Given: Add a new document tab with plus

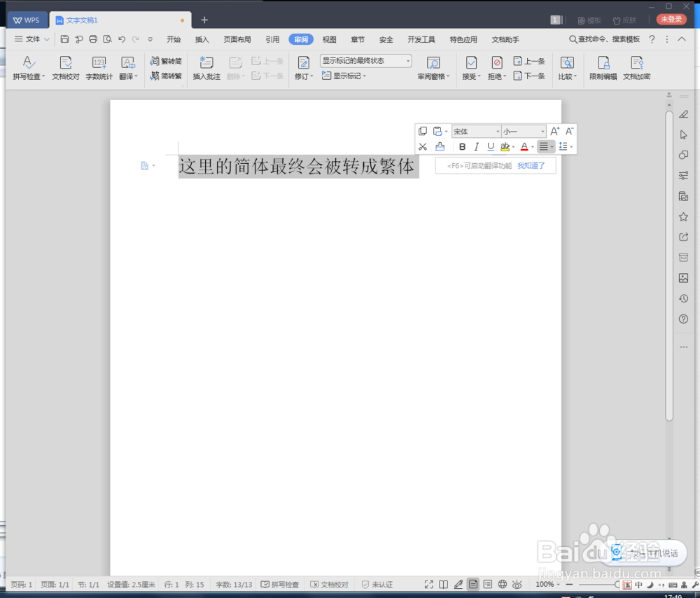Looking at the screenshot, I should point(204,20).
